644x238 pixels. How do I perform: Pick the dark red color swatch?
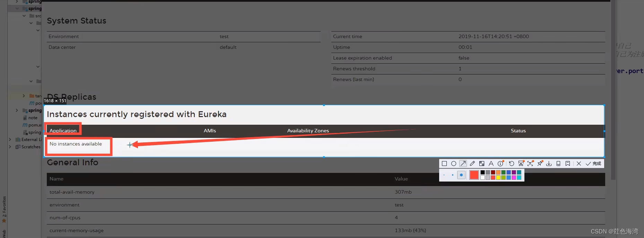pos(493,172)
